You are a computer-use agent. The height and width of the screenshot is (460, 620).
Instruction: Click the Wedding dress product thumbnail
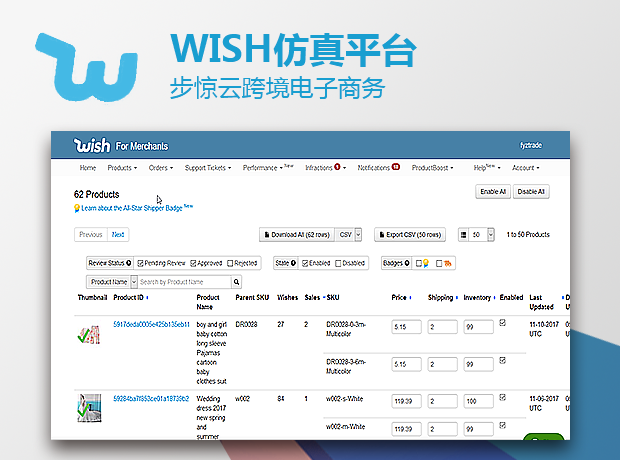89,408
